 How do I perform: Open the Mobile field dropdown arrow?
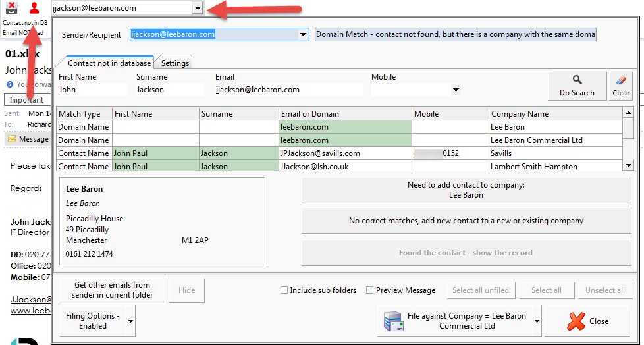tap(455, 90)
